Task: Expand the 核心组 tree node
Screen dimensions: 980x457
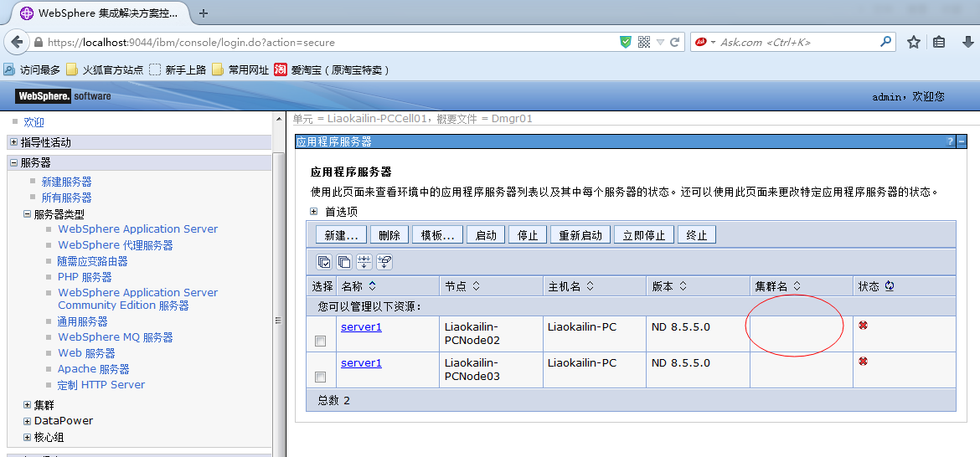Action: point(27,437)
